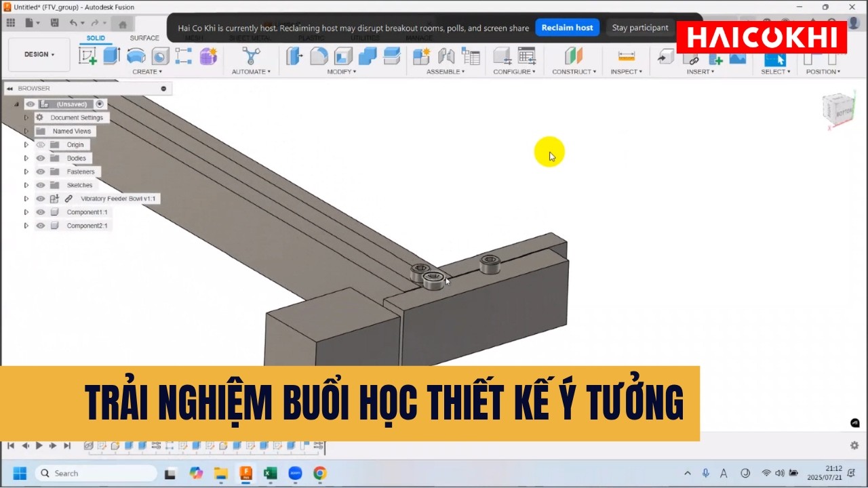Play the timeline
868x488 pixels.
(39, 445)
